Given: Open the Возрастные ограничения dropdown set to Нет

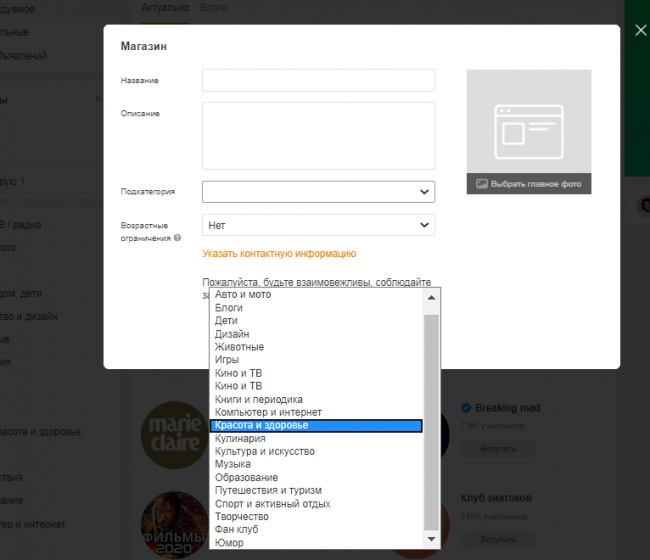Looking at the screenshot, I should pos(318,226).
